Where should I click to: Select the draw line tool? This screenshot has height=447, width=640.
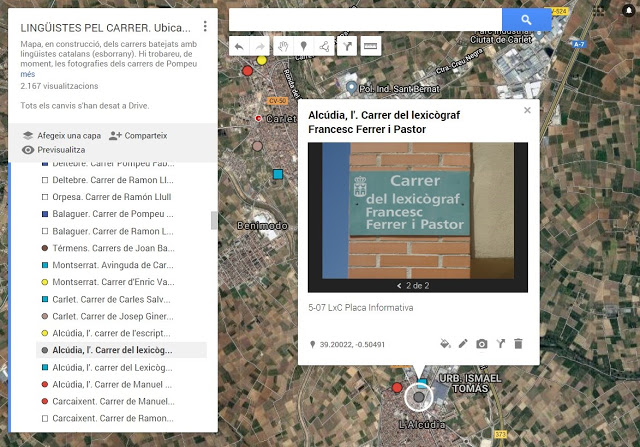point(324,46)
